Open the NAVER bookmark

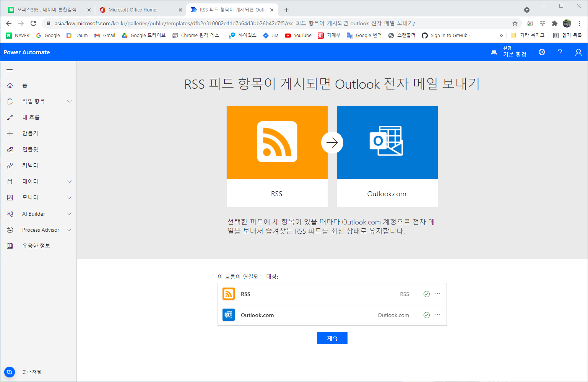click(x=18, y=36)
